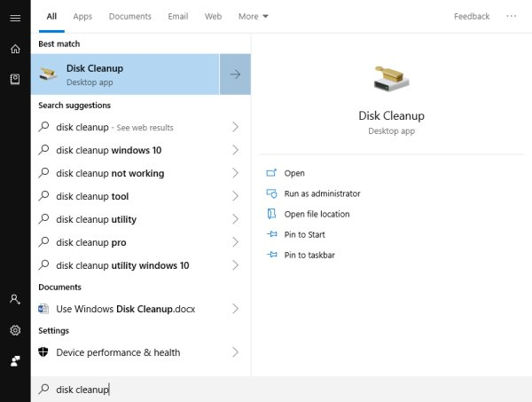
Task: Select the All tab
Action: (x=51, y=16)
